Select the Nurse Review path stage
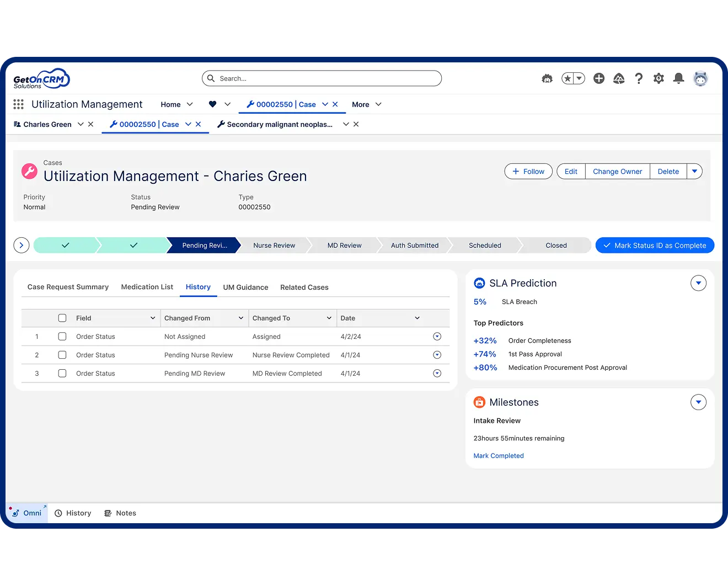The image size is (728, 585). pos(274,246)
